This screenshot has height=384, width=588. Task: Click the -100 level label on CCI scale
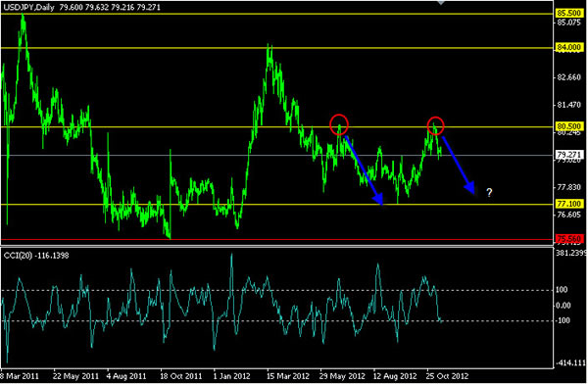(563, 320)
